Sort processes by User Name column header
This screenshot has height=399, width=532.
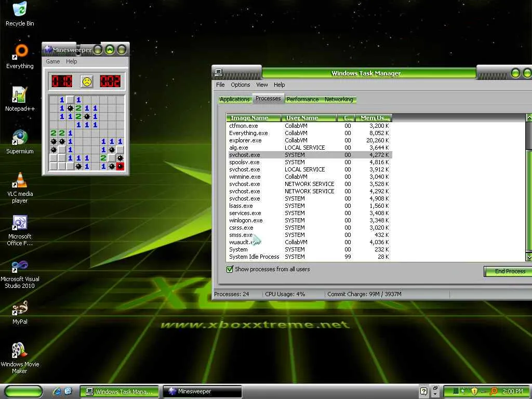point(309,118)
